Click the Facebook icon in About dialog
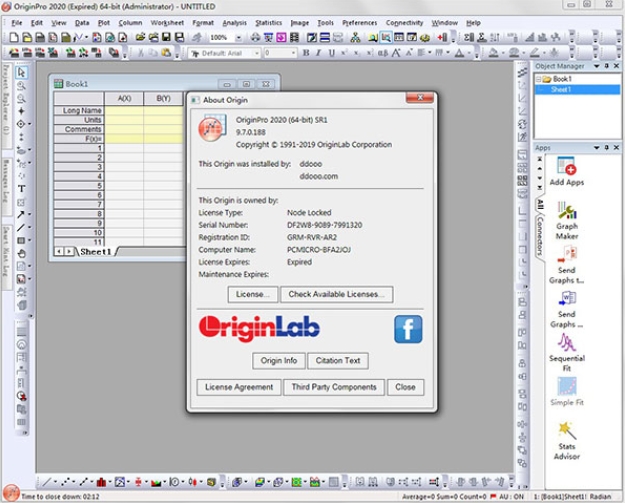 (407, 329)
